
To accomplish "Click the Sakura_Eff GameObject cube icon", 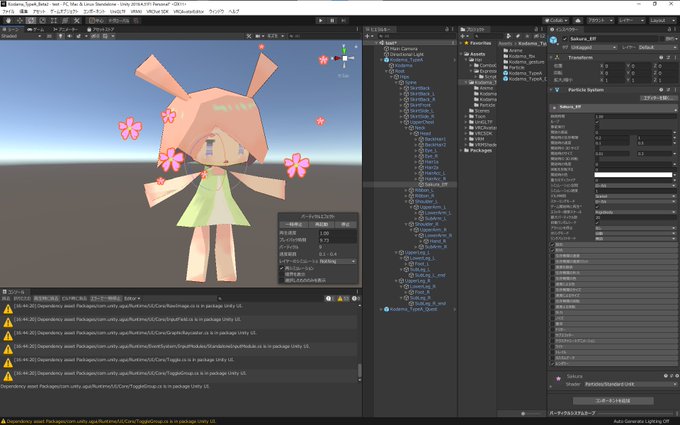I will coord(554,40).
